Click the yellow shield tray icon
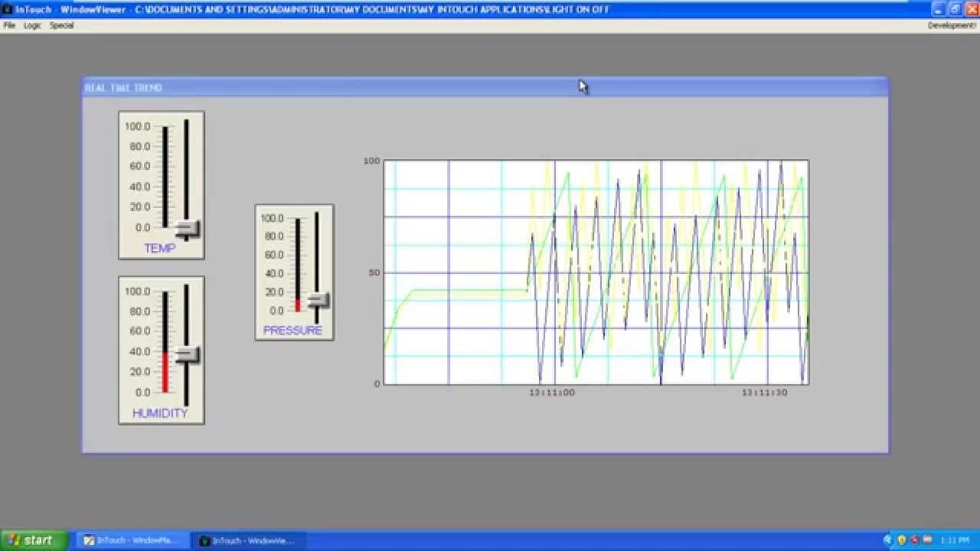Screen dimensions: 980x551 coord(902,540)
